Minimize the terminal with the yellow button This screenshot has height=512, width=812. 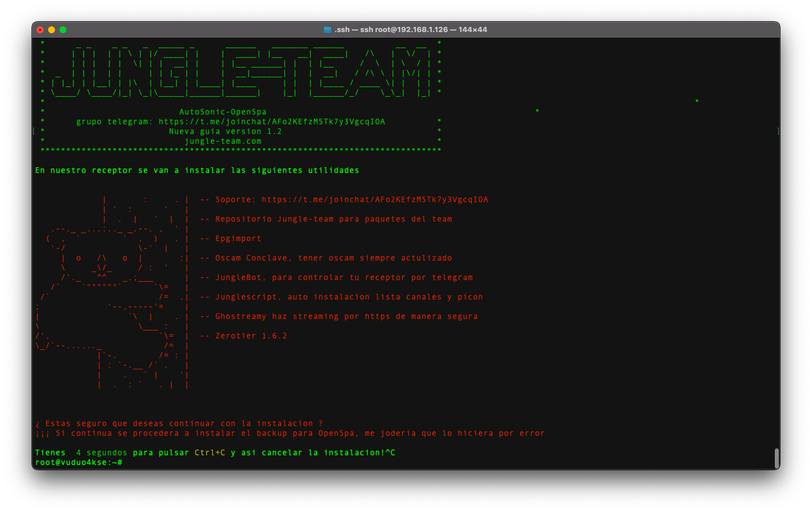click(x=52, y=30)
